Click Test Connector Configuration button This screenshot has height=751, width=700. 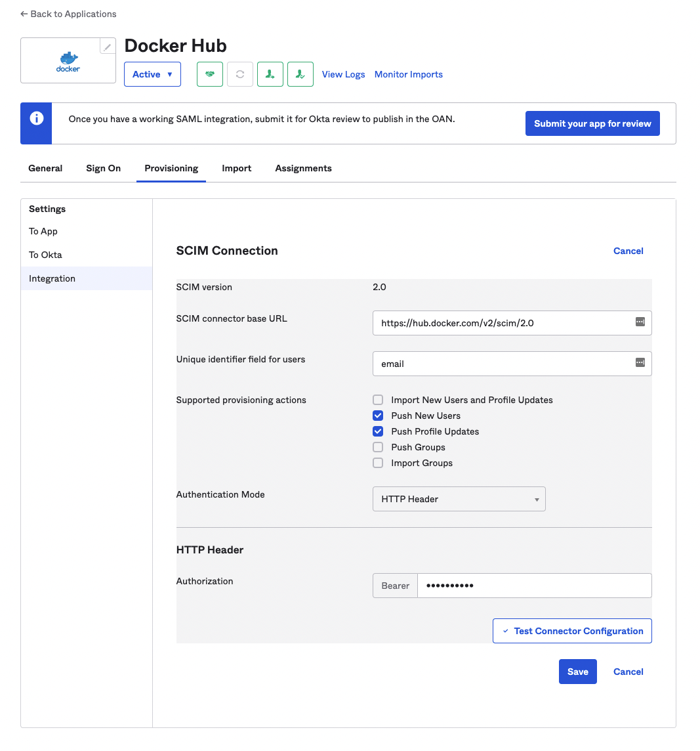click(x=572, y=631)
